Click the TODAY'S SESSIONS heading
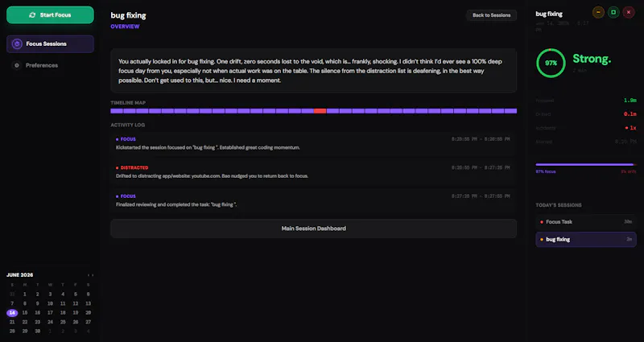This screenshot has height=342, width=644. (x=559, y=205)
